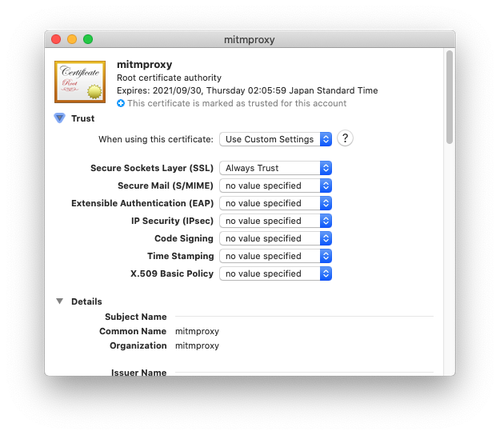Viewport: 500px width, 435px height.
Task: Open the X.509 Basic Policy dropdown
Action: click(275, 274)
